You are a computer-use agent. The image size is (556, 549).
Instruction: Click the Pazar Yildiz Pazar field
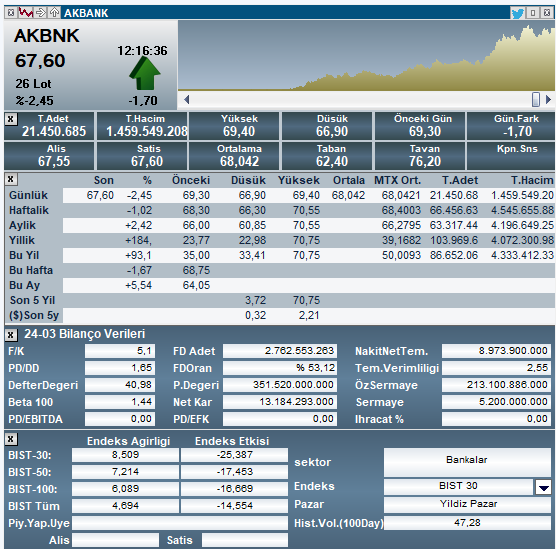pyautogui.click(x=467, y=504)
